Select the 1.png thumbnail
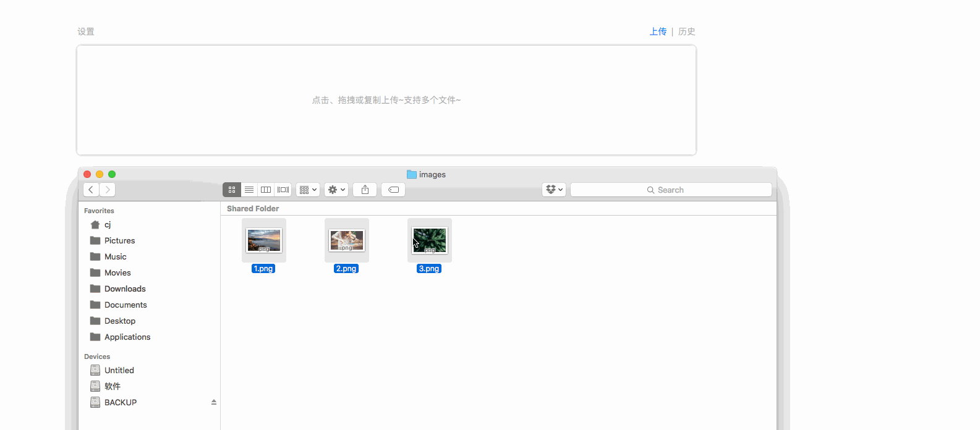 (264, 240)
